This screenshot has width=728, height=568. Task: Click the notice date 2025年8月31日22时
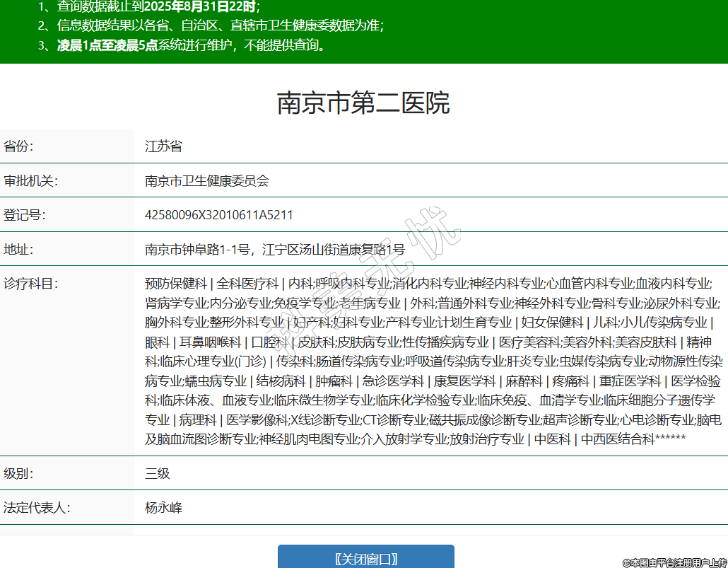[x=200, y=7]
